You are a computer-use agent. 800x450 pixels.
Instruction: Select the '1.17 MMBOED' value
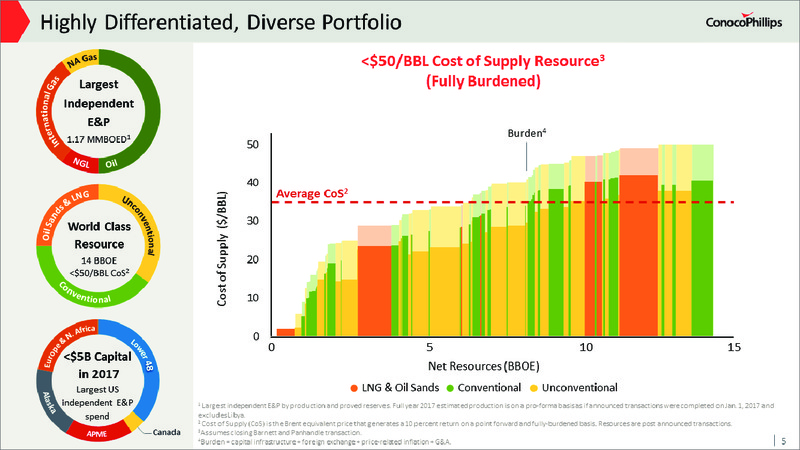tap(98, 139)
